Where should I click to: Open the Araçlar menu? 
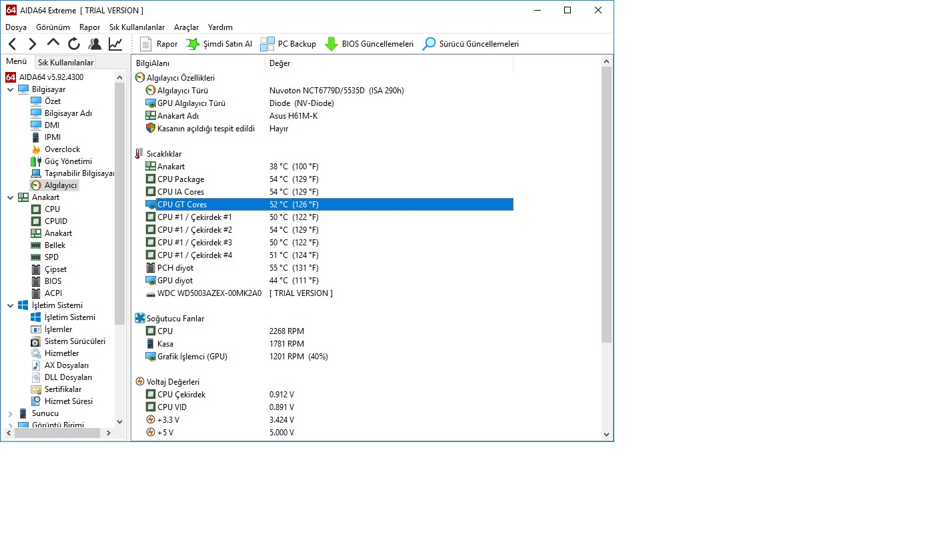[x=186, y=27]
